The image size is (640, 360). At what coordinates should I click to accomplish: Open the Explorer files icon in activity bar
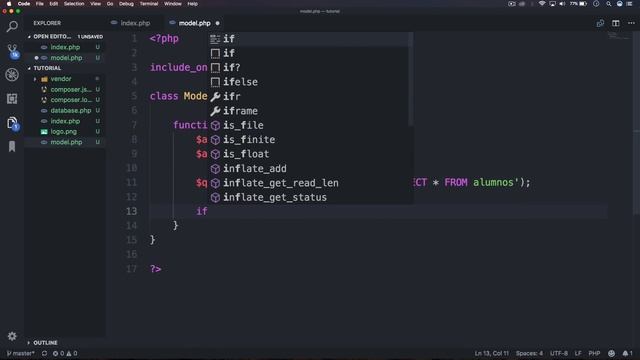12,122
